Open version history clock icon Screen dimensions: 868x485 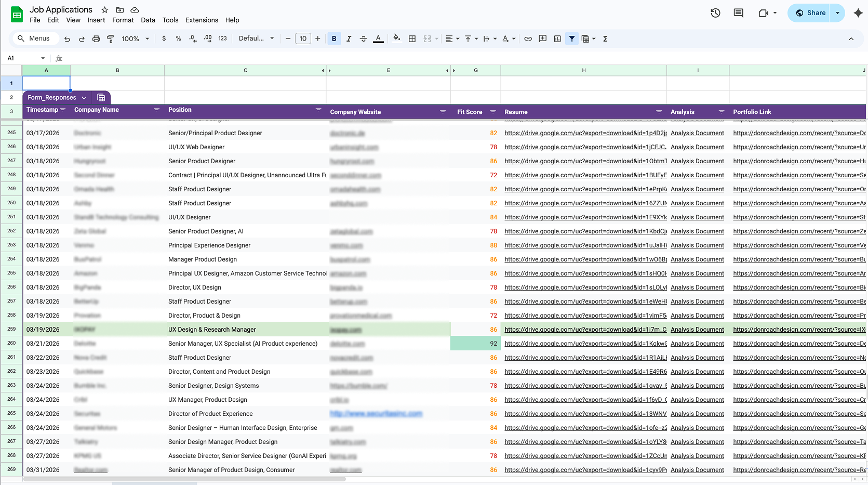click(x=715, y=13)
